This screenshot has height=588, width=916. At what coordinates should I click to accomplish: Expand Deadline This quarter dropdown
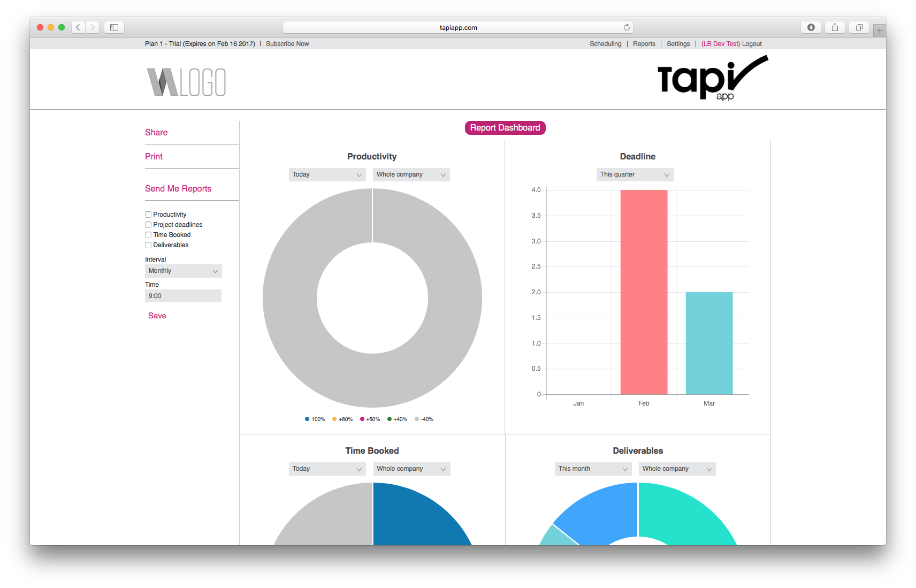click(x=635, y=174)
